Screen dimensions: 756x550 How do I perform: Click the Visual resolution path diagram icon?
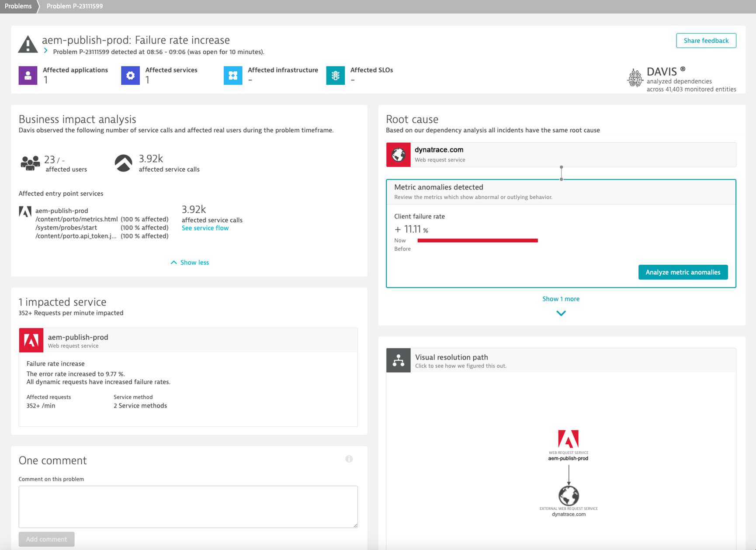(398, 360)
